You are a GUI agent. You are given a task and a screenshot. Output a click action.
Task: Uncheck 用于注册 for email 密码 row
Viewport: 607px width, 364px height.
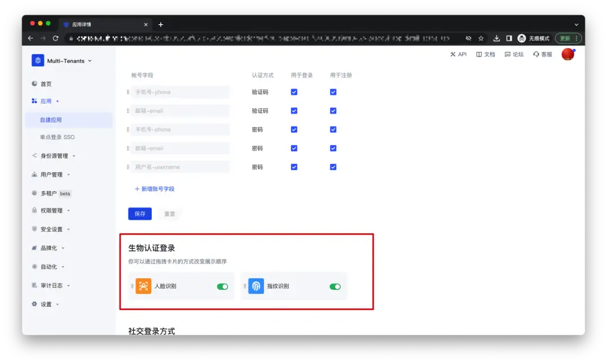pyautogui.click(x=333, y=148)
